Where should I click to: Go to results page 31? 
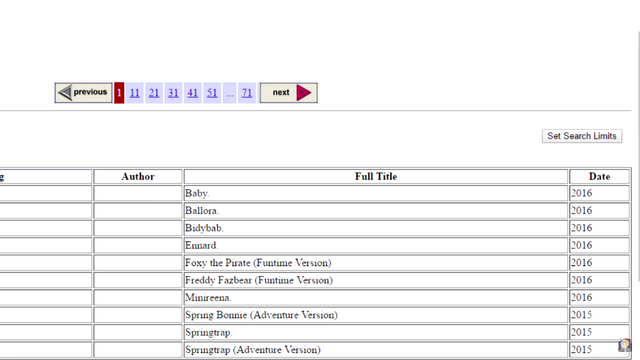(173, 93)
